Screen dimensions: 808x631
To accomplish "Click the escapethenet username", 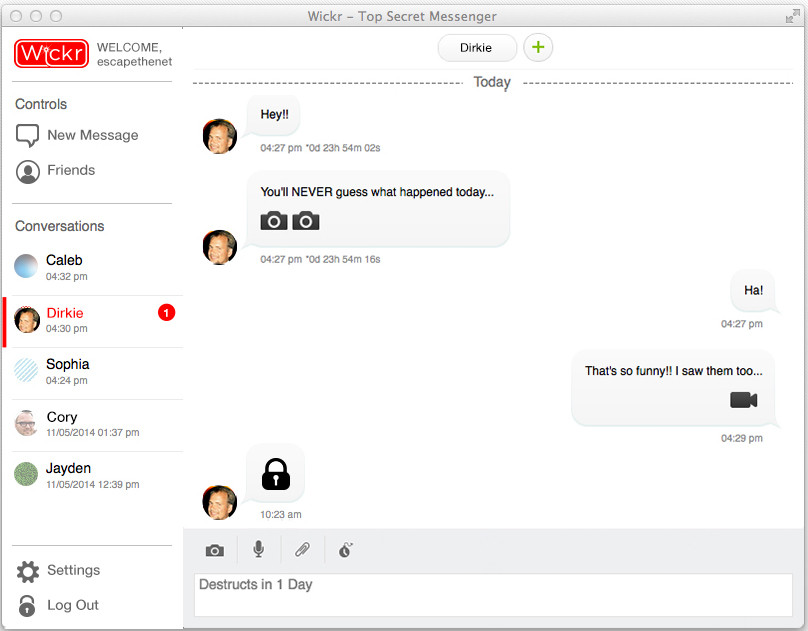I will pyautogui.click(x=134, y=62).
